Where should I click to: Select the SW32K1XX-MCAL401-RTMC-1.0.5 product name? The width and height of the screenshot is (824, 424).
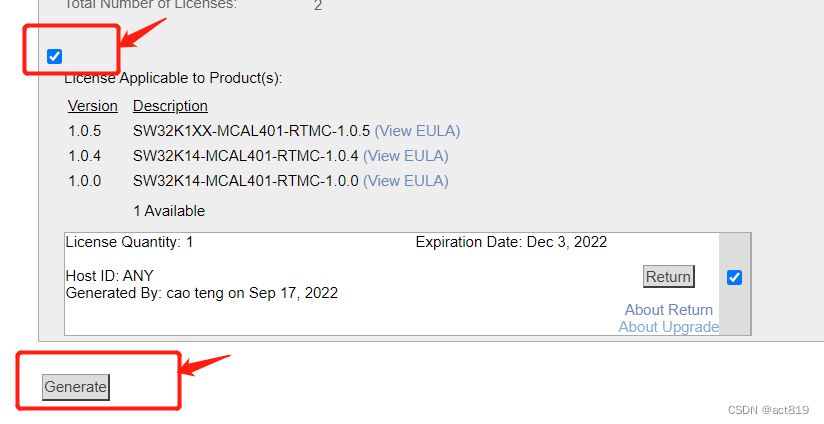[251, 131]
